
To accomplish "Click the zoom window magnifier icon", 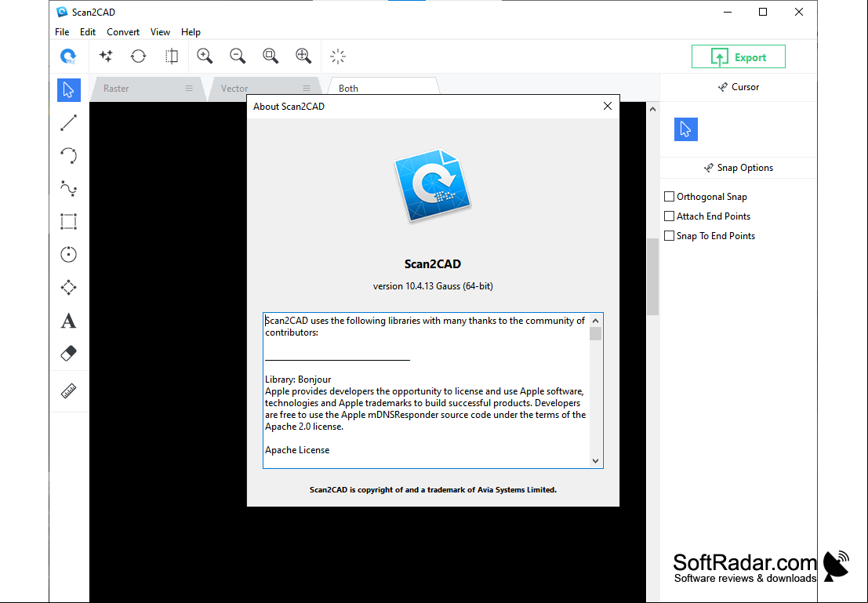I will click(x=271, y=56).
